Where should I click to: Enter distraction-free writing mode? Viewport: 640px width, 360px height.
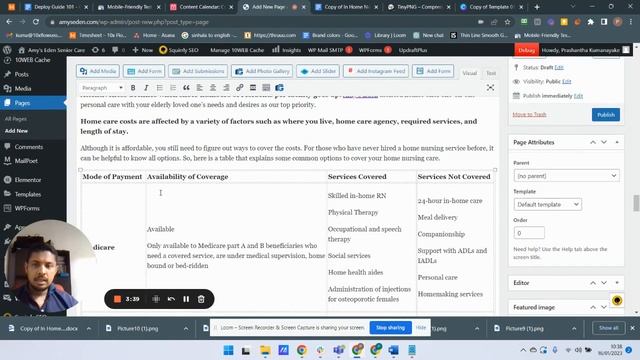490,88
